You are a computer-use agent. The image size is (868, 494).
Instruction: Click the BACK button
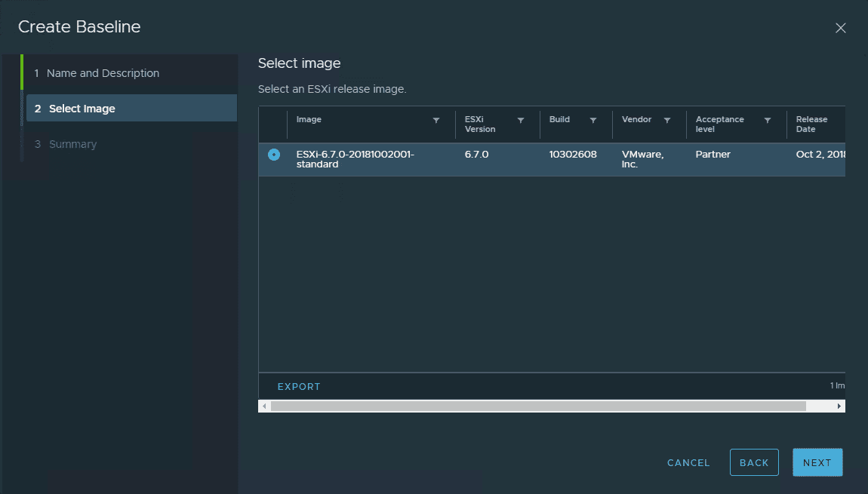(x=754, y=462)
